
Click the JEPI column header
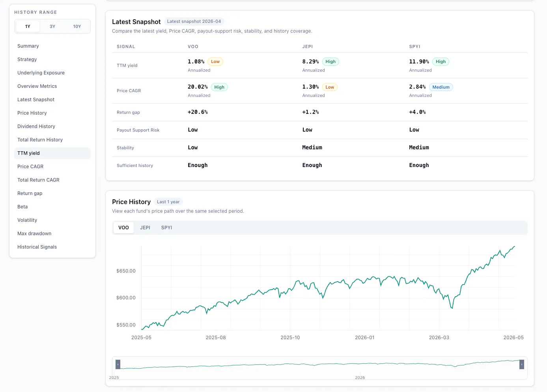pos(308,46)
